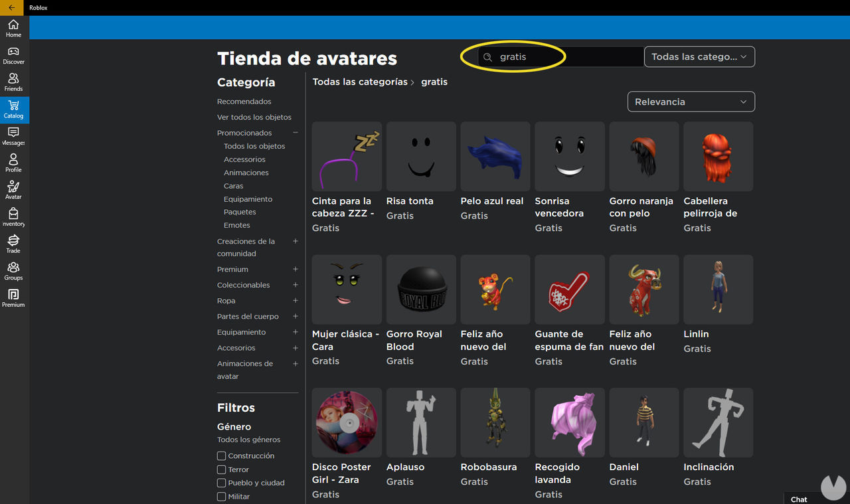Collapse the Promocionados category

(296, 133)
